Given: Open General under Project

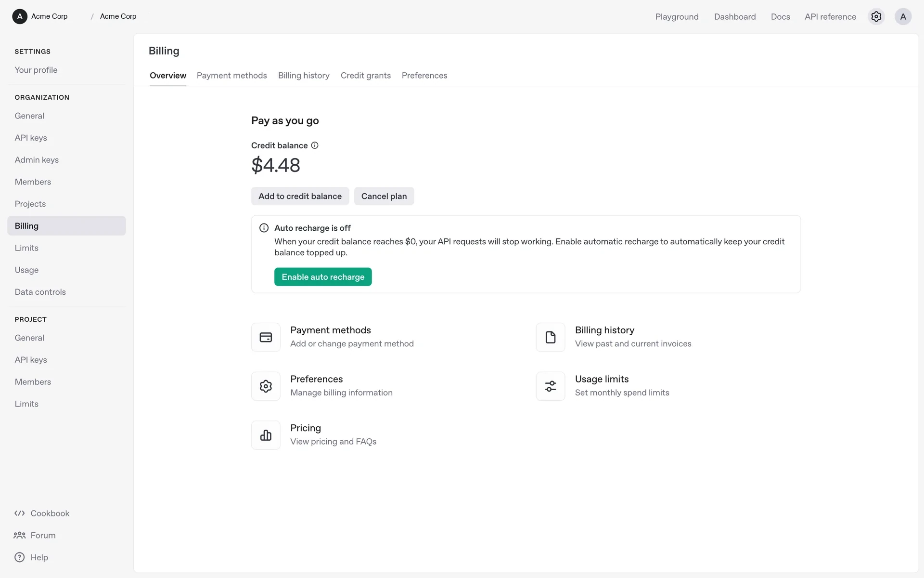Looking at the screenshot, I should pyautogui.click(x=66, y=338).
